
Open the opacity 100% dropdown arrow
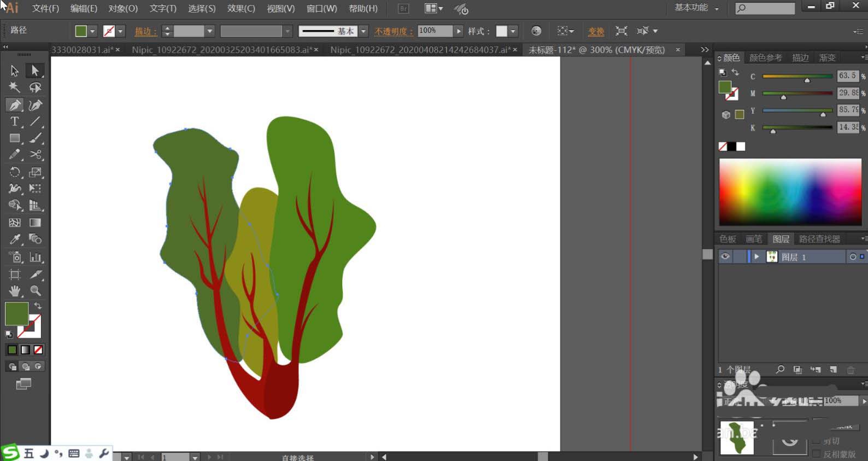point(459,31)
